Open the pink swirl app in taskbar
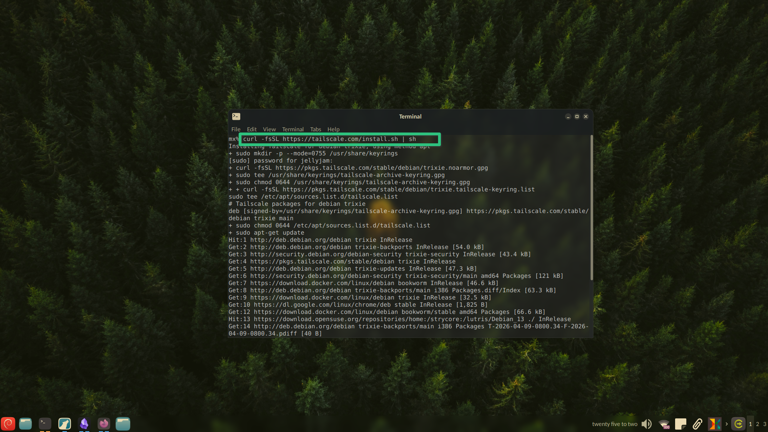Image resolution: width=768 pixels, height=432 pixels. click(x=104, y=424)
